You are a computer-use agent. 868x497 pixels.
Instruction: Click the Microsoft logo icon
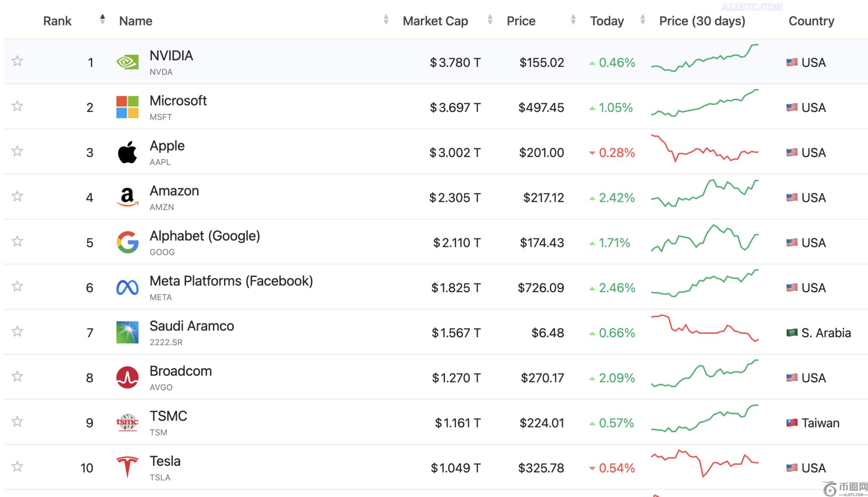pos(127,107)
